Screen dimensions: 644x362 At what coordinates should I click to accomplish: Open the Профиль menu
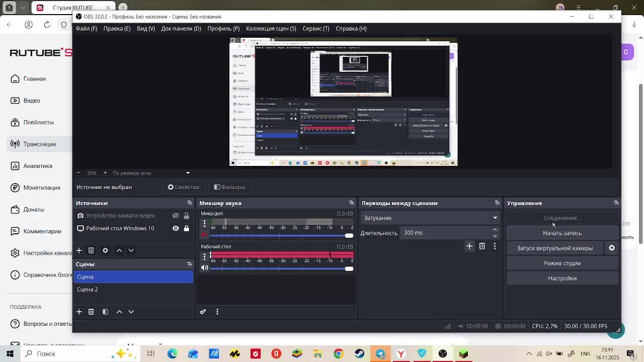[223, 29]
